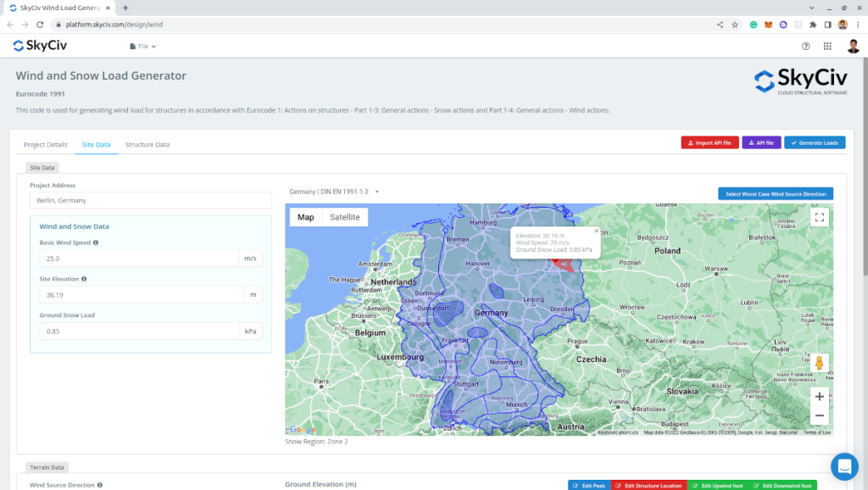The width and height of the screenshot is (868, 490).
Task: Click the Street View pegman icon
Action: pyautogui.click(x=819, y=363)
